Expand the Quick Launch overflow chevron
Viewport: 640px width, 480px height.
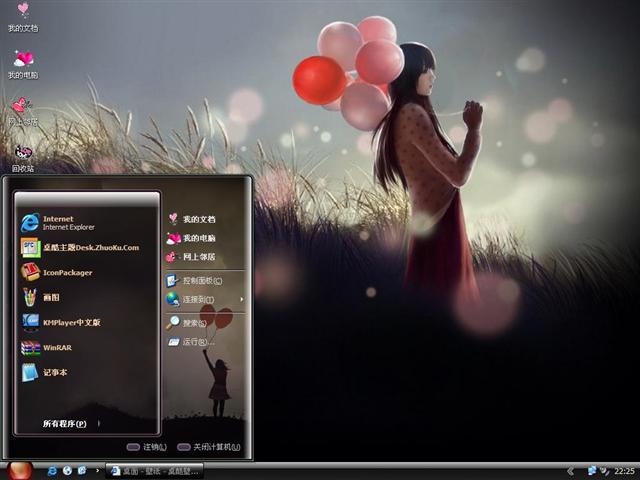pyautogui.click(x=97, y=470)
